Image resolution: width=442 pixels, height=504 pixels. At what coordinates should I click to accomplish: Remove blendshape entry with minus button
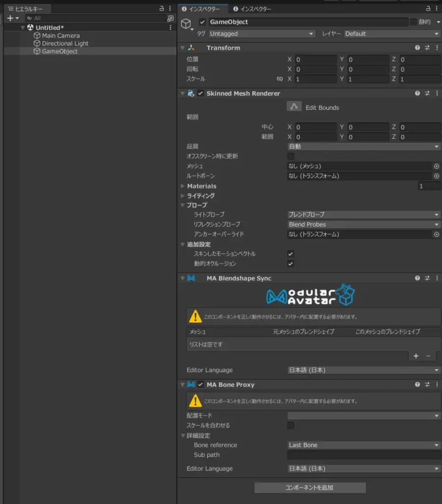coord(428,356)
